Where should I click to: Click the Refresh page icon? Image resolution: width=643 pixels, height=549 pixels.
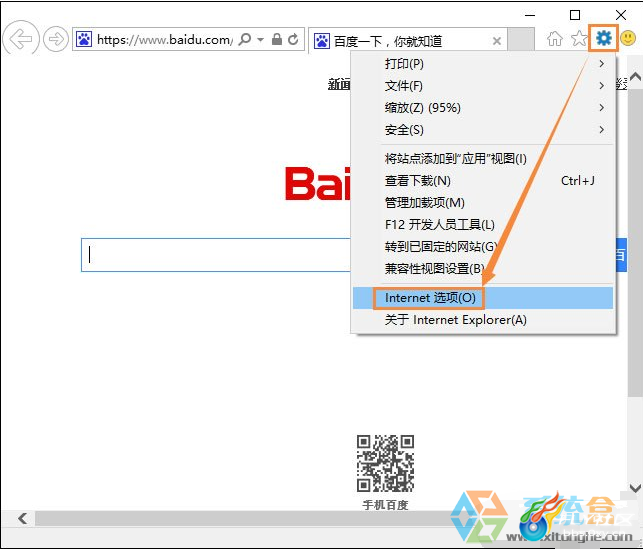click(293, 39)
